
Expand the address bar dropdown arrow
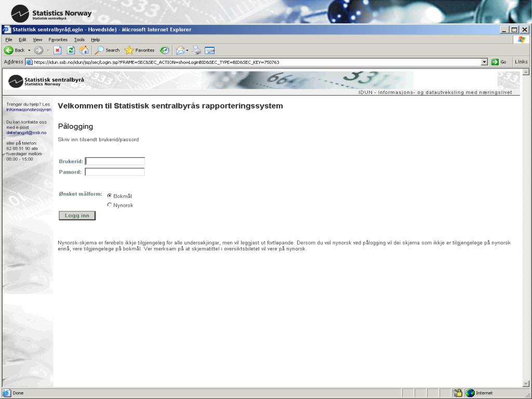click(485, 62)
